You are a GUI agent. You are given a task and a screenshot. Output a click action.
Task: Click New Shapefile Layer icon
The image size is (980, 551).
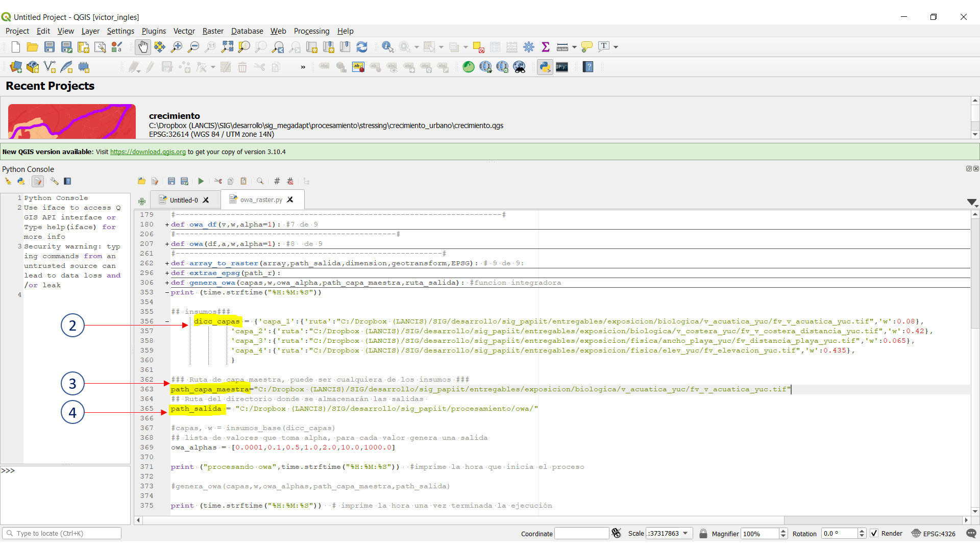coord(50,67)
